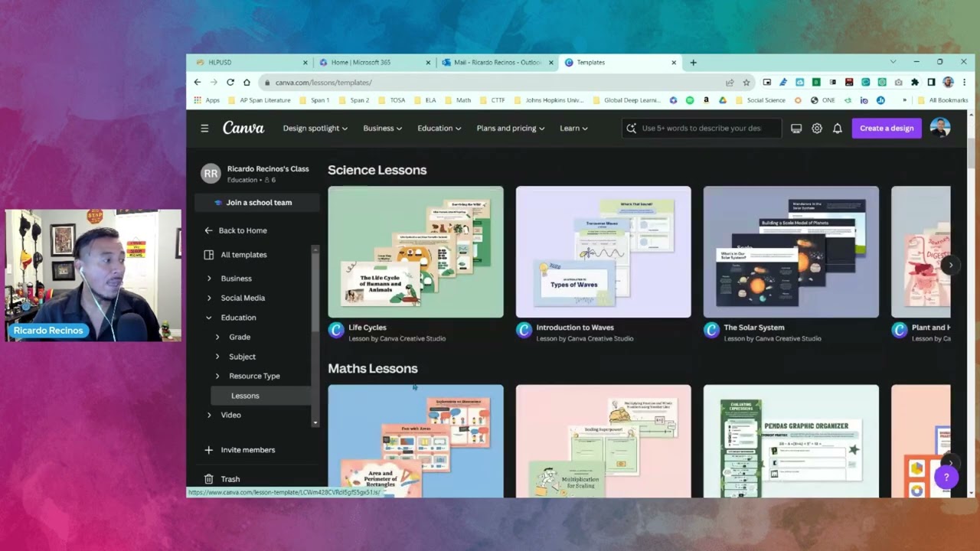
Task: Open The Solar System lesson thumbnail
Action: point(791,252)
